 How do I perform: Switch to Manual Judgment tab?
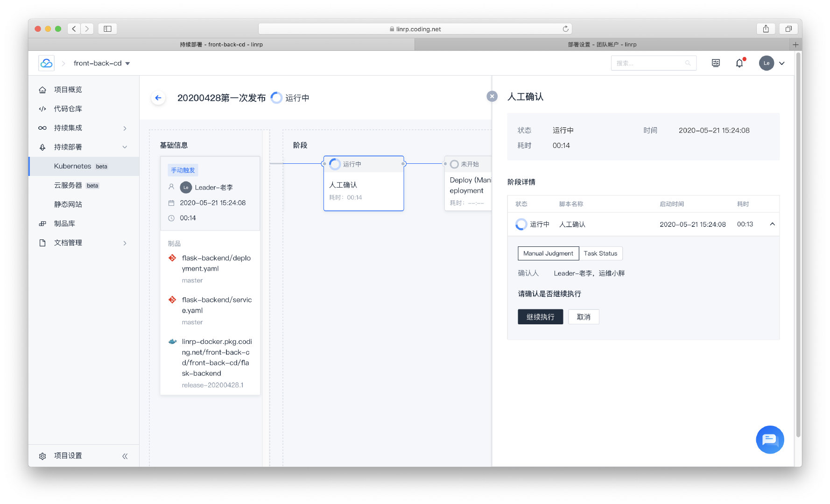[x=548, y=253]
